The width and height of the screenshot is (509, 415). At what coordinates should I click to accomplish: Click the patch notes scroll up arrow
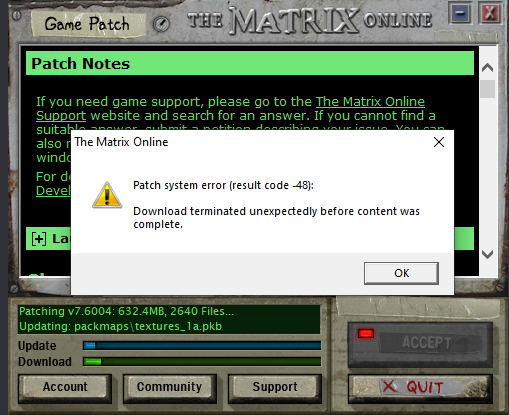tap(487, 68)
